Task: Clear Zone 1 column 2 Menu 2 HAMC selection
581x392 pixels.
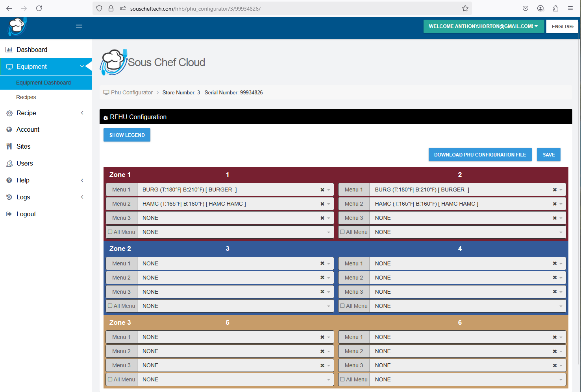Action: click(x=555, y=204)
